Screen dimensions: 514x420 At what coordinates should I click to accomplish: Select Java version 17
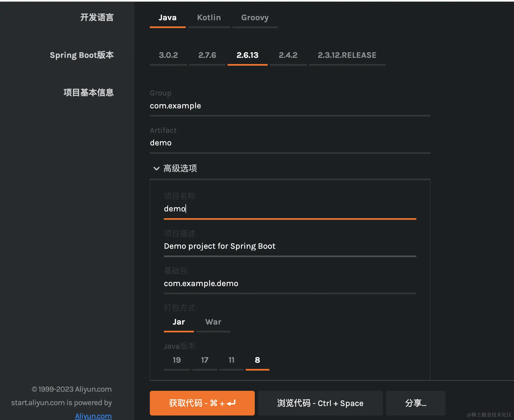[205, 360]
